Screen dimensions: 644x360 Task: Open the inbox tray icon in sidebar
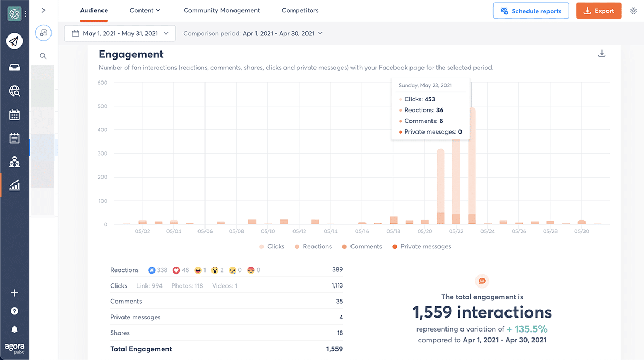14,67
